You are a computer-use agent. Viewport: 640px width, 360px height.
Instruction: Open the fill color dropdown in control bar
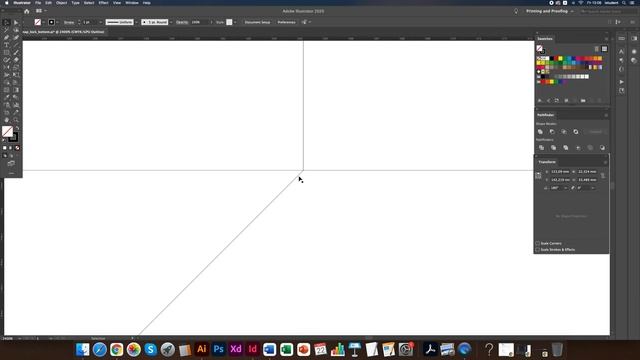44,22
